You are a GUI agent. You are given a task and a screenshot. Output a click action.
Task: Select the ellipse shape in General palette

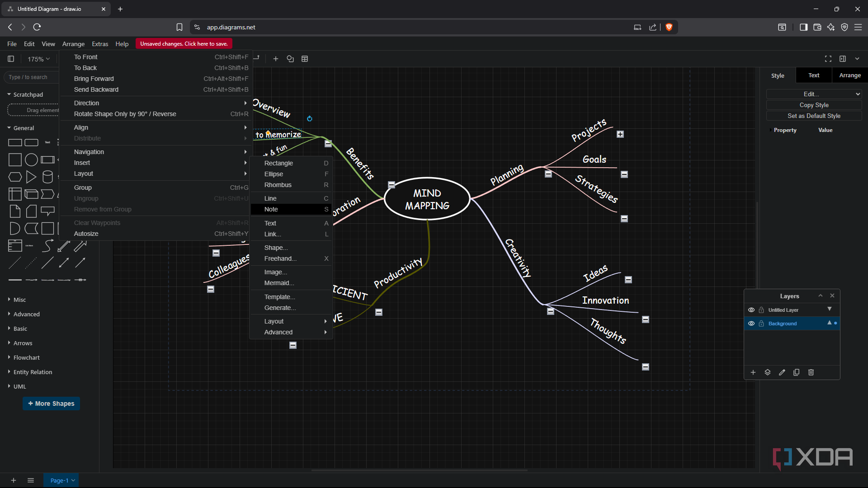tap(31, 160)
